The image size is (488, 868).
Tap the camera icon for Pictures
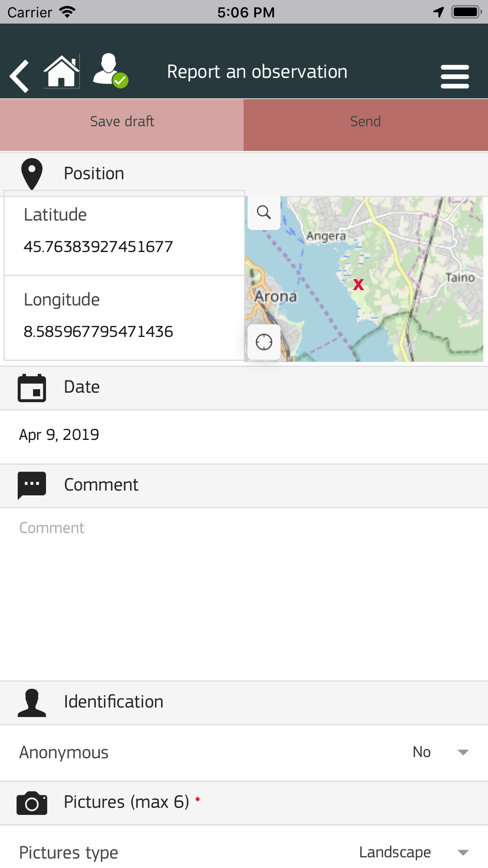point(32,803)
